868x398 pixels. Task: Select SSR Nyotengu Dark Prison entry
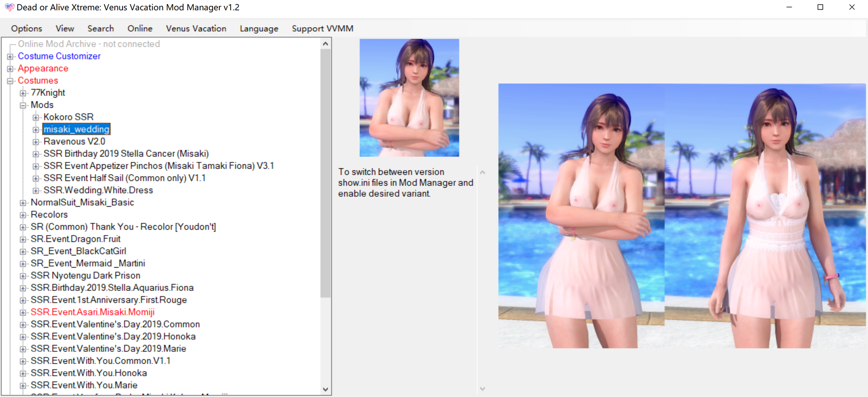coord(85,276)
